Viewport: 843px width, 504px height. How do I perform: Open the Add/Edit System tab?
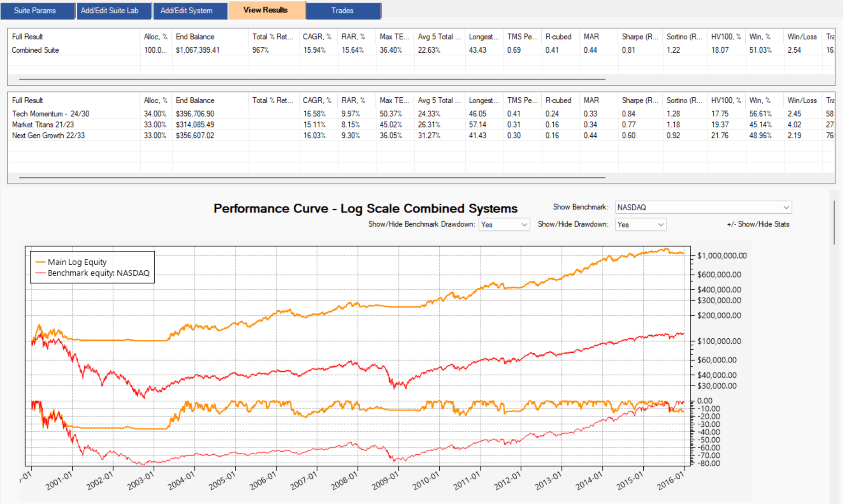pyautogui.click(x=186, y=11)
